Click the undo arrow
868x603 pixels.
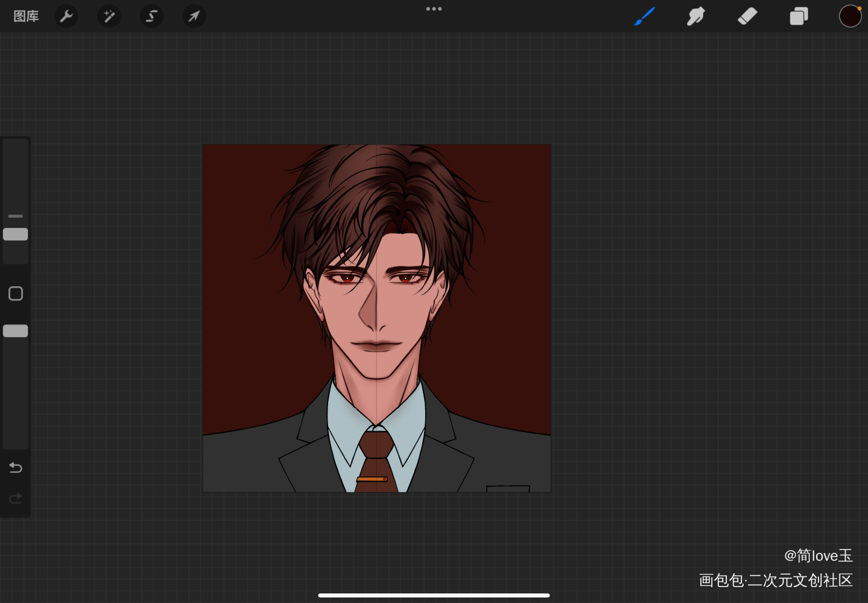[x=16, y=468]
